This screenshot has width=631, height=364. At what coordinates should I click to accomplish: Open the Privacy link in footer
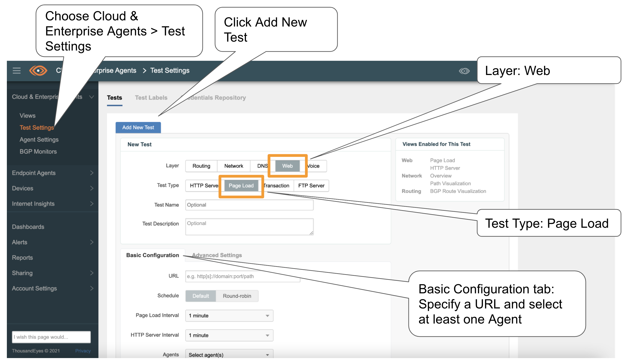83,351
